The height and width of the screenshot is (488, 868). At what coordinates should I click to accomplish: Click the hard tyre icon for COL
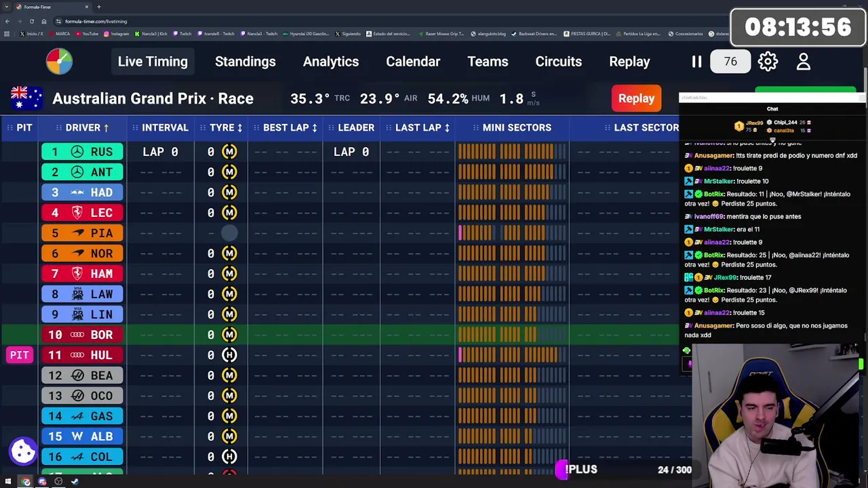229,457
